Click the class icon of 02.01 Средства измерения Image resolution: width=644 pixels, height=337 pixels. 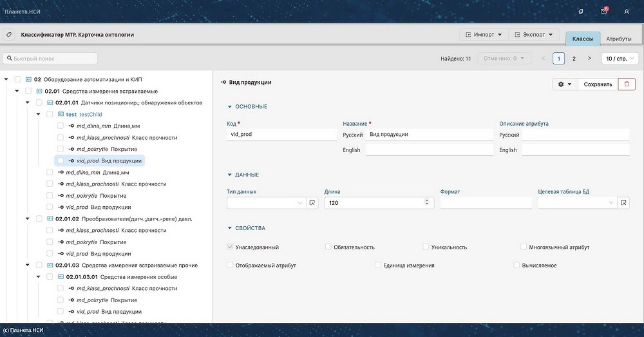click(39, 91)
